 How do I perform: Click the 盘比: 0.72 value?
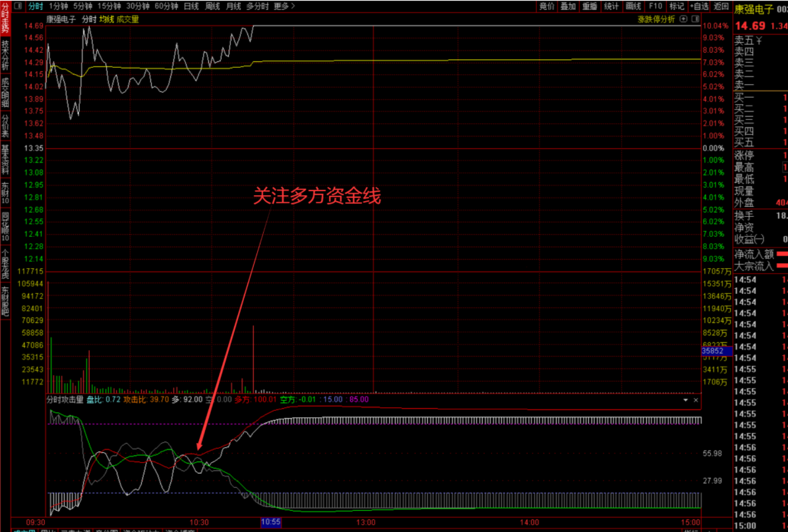point(104,399)
